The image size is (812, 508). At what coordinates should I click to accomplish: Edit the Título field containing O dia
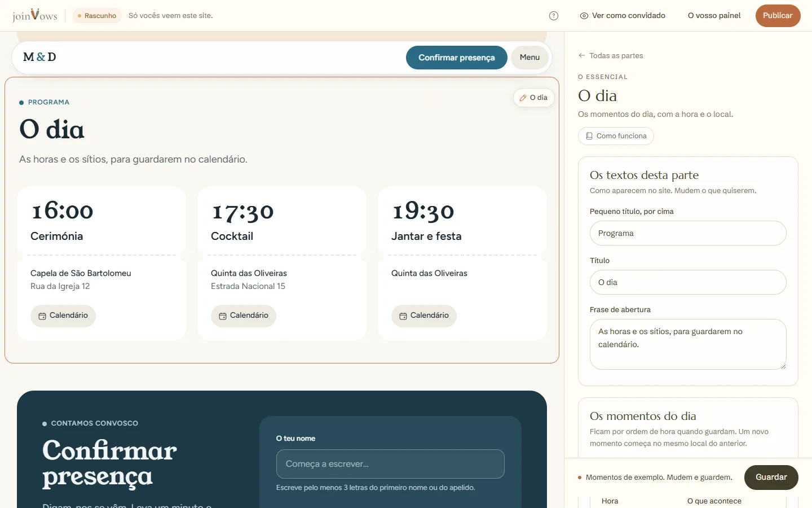click(688, 282)
